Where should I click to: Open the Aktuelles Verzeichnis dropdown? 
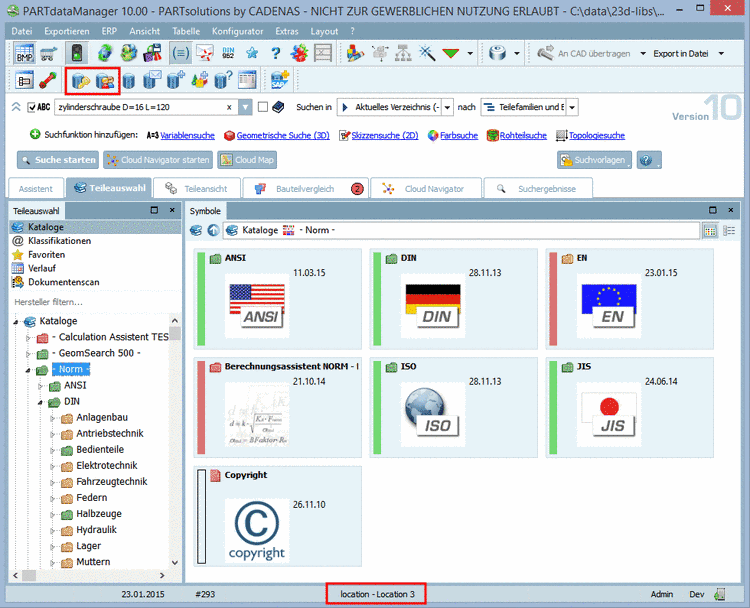[x=447, y=107]
